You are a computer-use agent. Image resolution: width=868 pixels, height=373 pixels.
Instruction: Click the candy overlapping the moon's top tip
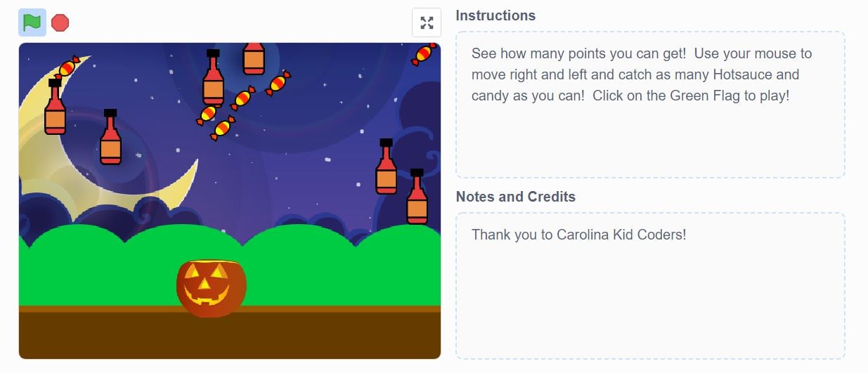67,67
